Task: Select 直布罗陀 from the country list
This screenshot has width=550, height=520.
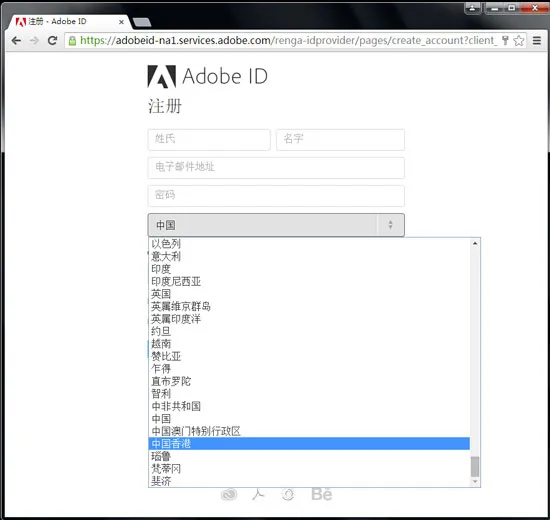Action: 309,381
